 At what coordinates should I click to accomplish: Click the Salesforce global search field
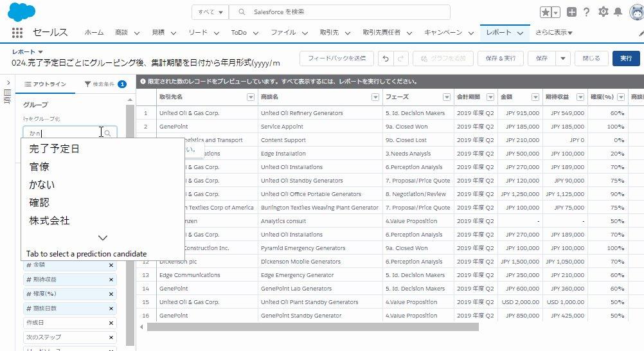pos(339,12)
